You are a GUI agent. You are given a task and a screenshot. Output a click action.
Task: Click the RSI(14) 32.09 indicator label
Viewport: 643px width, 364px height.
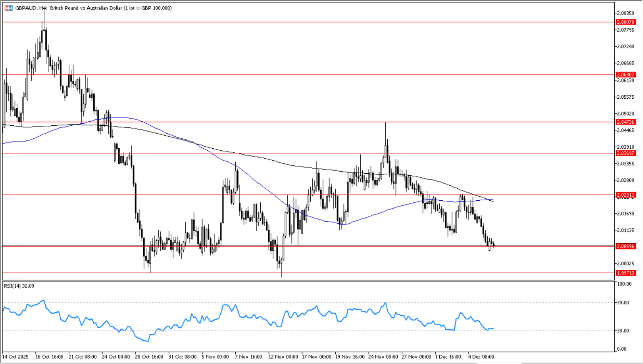[19, 286]
